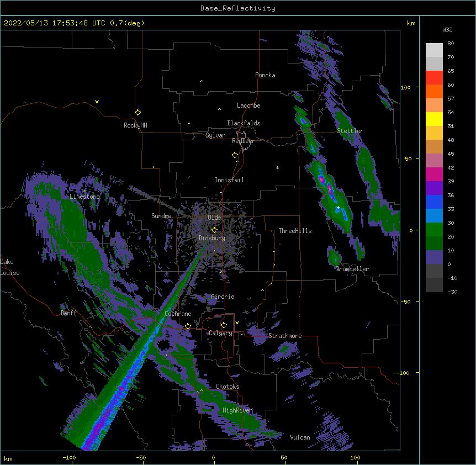Image resolution: width=476 pixels, height=465 pixels.
Task: Select the 30 dBZ green color swatch
Action: point(434,230)
